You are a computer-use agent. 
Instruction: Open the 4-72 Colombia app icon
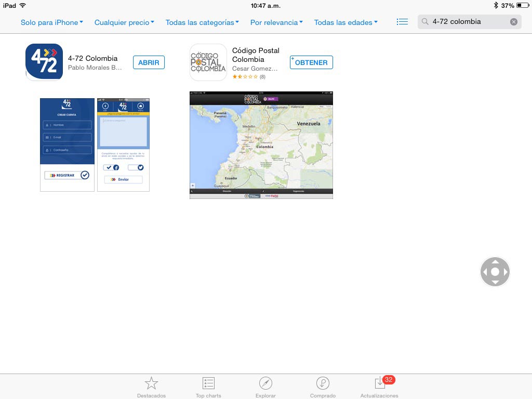(44, 62)
